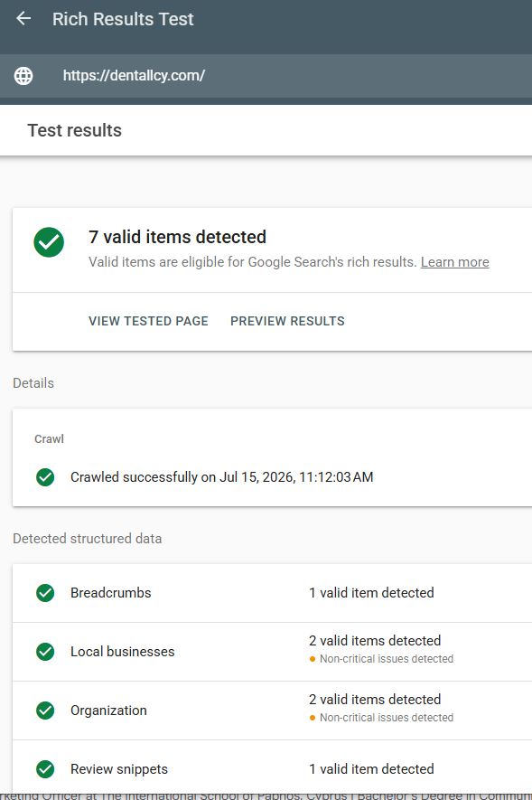Image resolution: width=532 pixels, height=800 pixels.
Task: Click the large green checkmark for valid items
Action: pyautogui.click(x=49, y=242)
